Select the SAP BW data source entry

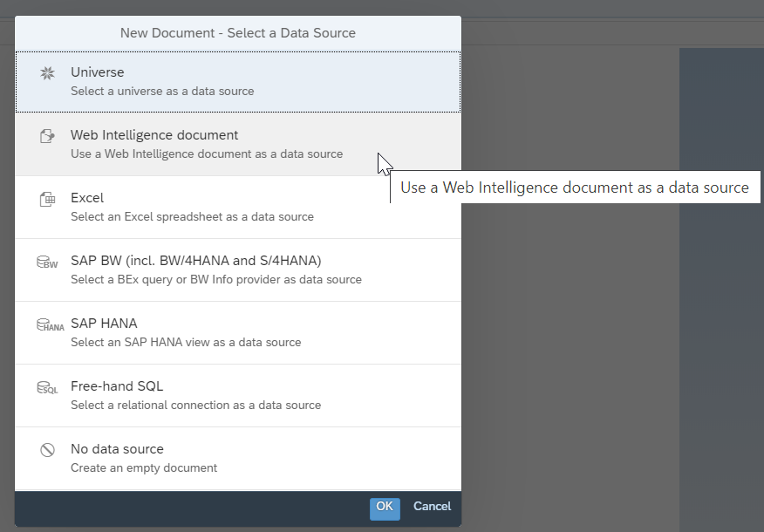click(x=237, y=269)
